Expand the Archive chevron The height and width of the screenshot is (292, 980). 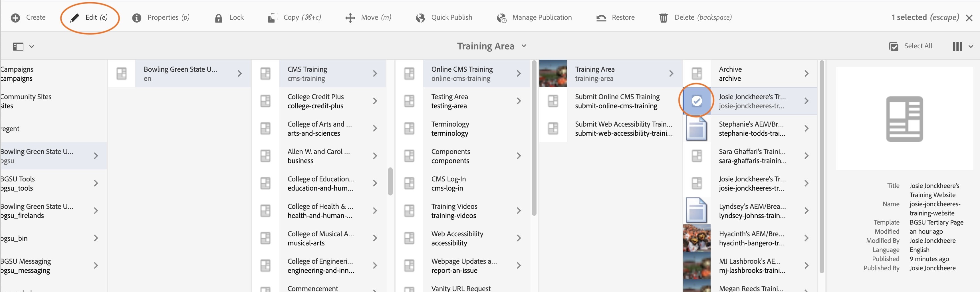click(x=806, y=73)
